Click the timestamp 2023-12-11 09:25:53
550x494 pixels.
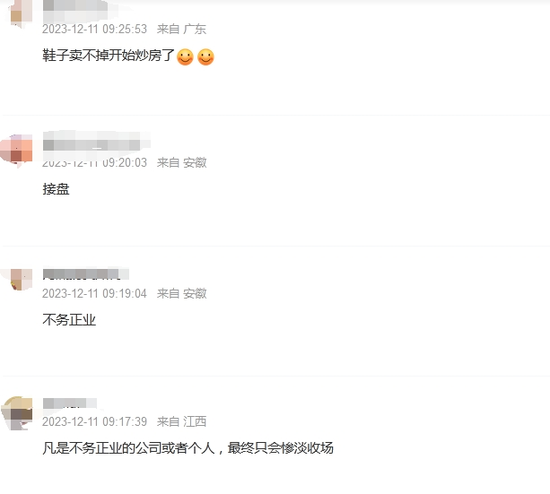pyautogui.click(x=95, y=29)
